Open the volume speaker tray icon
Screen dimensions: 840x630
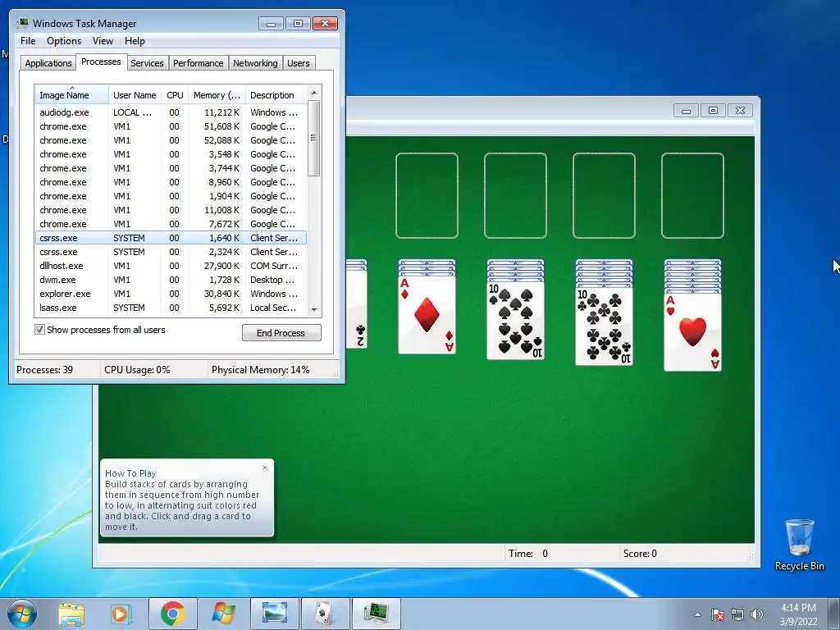(756, 614)
